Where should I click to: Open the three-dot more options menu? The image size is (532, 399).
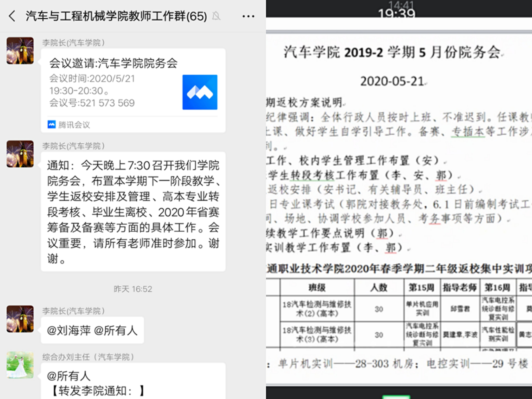tap(248, 16)
